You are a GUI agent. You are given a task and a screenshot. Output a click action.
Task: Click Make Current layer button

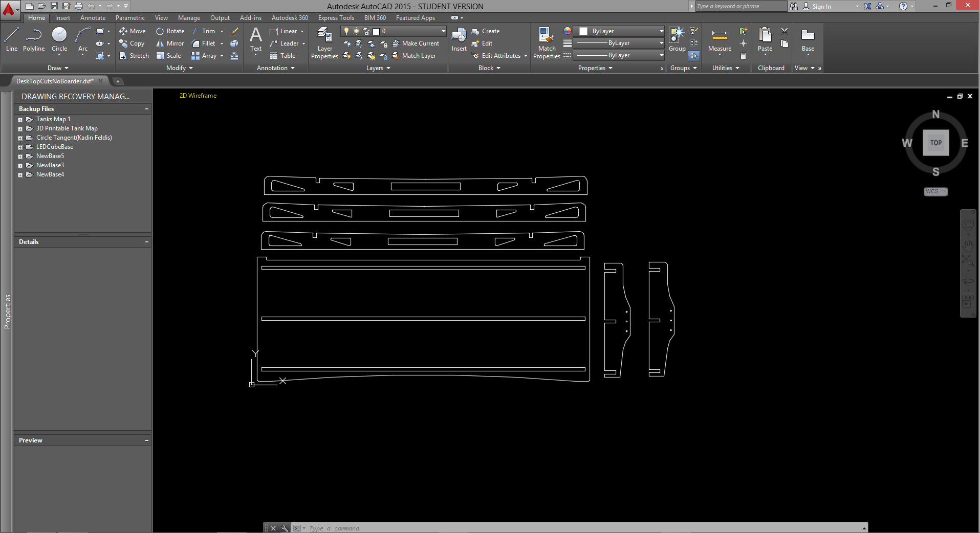(x=416, y=43)
